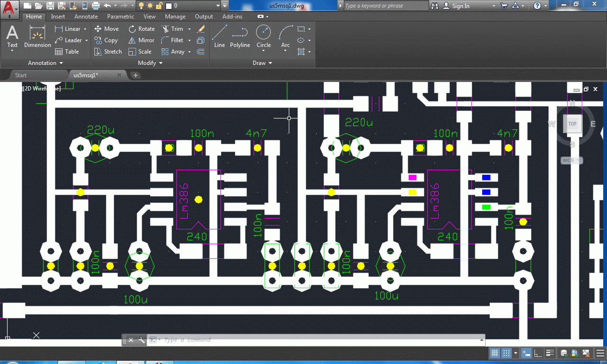Click Sign In
Image resolution: width=607 pixels, height=364 pixels.
click(460, 6)
